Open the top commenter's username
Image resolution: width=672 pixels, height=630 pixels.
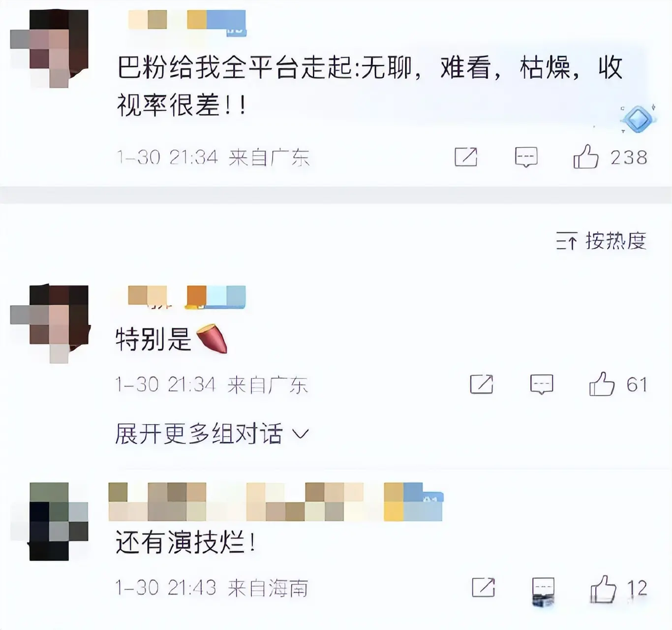tap(187, 20)
